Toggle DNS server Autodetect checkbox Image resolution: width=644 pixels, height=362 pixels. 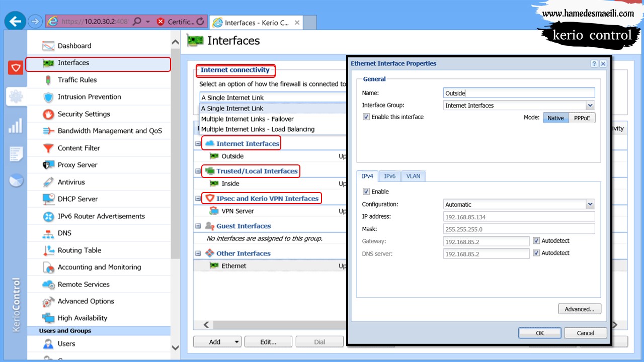coord(536,253)
